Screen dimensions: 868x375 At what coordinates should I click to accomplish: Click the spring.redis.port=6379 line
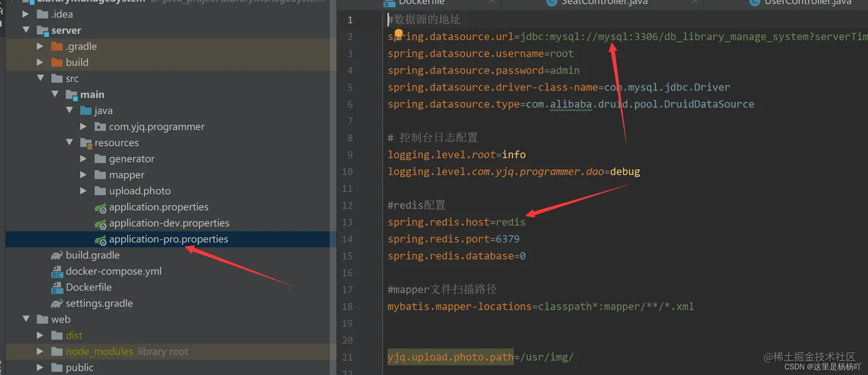coord(454,239)
